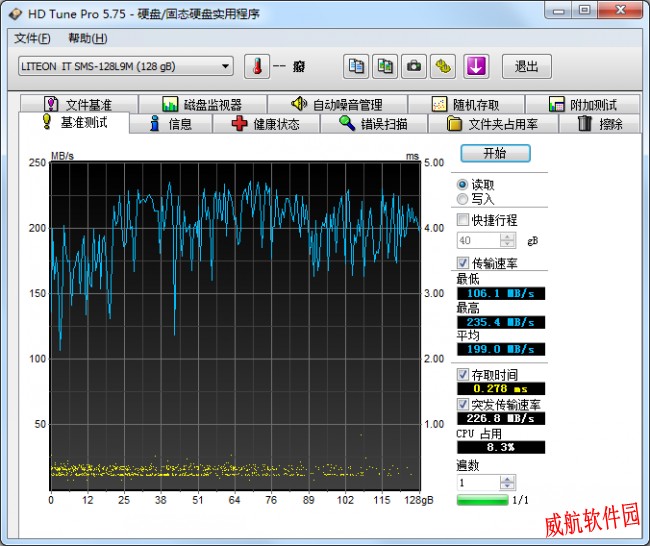Open the 帮助(H) menu
The width and height of the screenshot is (650, 546).
tap(88, 39)
